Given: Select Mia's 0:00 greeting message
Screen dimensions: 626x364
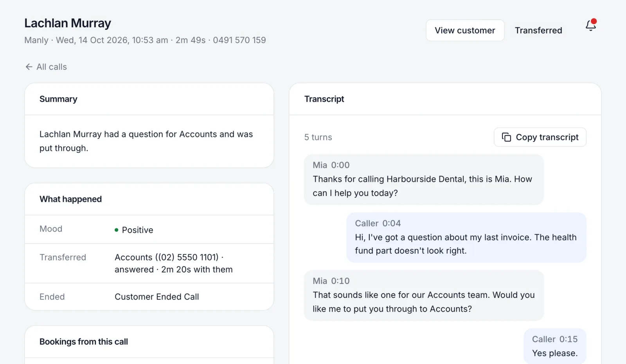Looking at the screenshot, I should coord(424,179).
